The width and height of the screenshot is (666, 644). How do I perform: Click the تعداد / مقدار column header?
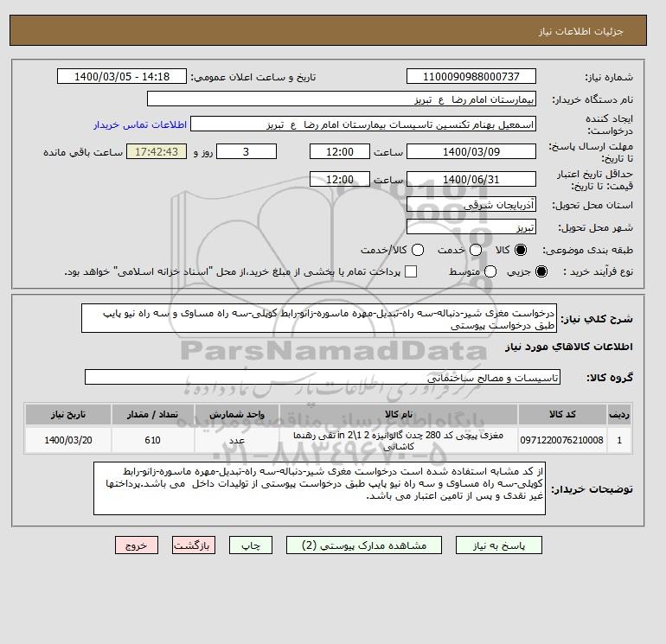(152, 414)
